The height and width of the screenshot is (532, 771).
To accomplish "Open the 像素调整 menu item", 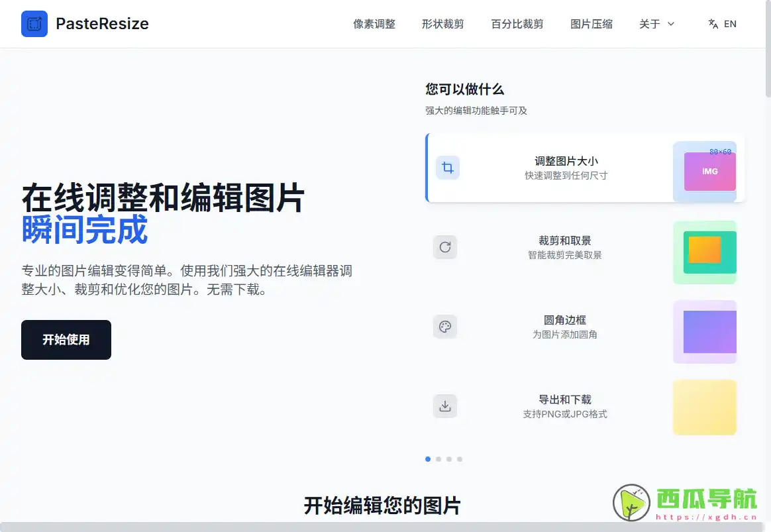I will click(x=374, y=24).
